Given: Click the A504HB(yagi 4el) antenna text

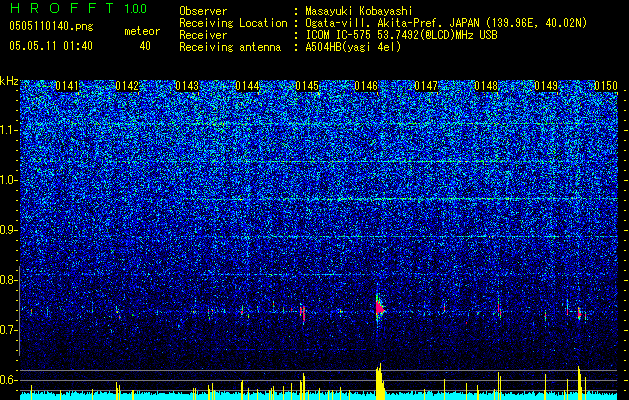Looking at the screenshot, I should click(x=353, y=47).
